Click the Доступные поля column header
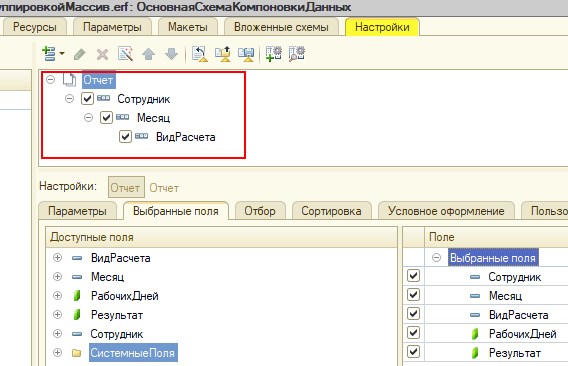 tap(222, 237)
